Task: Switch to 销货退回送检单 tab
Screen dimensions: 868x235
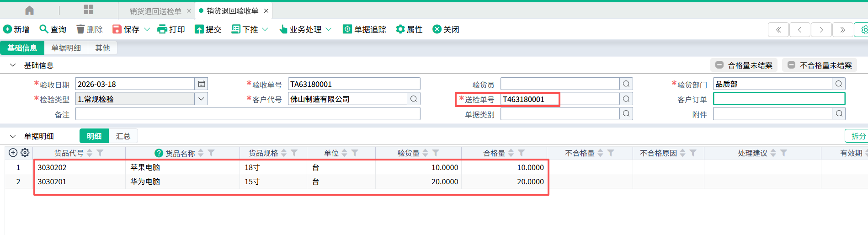Action: [155, 11]
